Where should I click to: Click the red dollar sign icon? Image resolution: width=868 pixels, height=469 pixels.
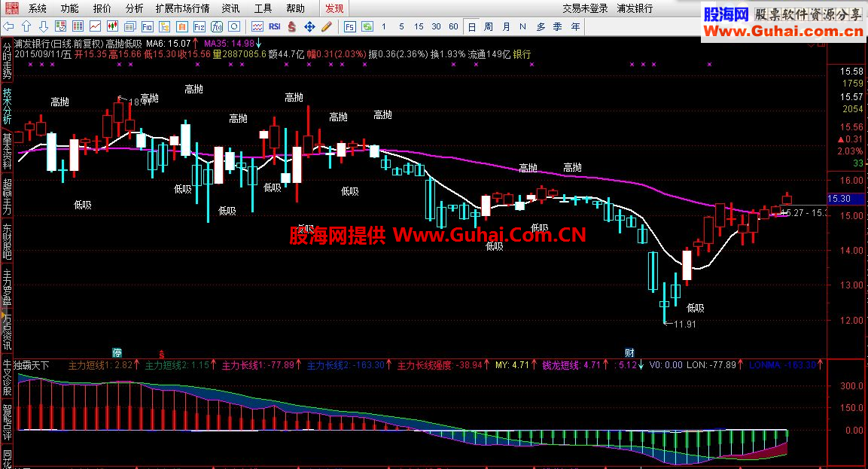[292, 26]
